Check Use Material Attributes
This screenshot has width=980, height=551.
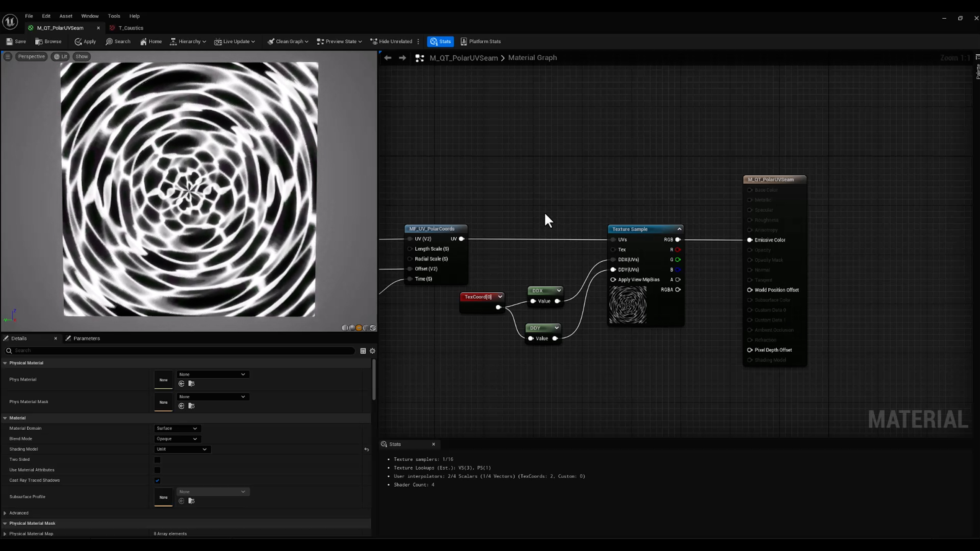point(157,470)
